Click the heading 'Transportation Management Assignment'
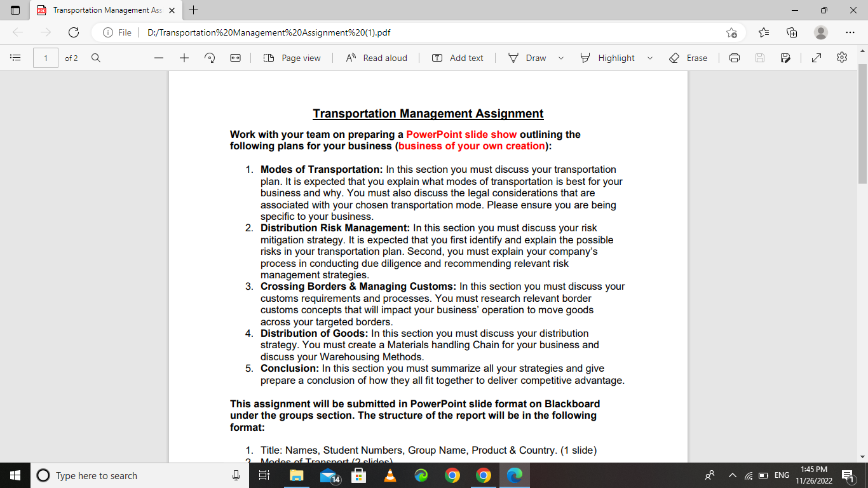 tap(428, 114)
